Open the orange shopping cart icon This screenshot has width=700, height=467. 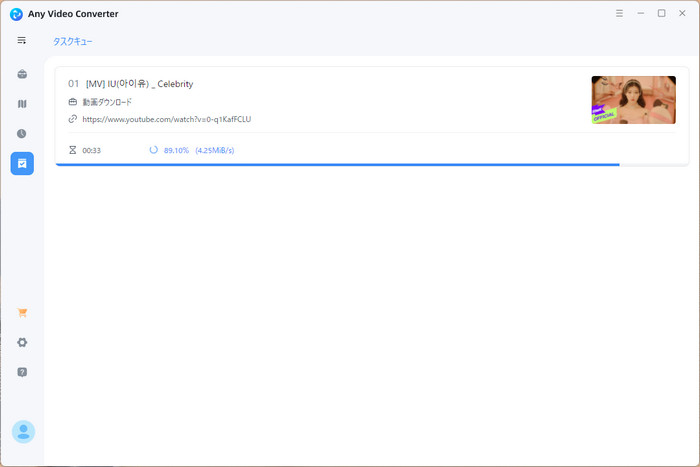coord(22,312)
